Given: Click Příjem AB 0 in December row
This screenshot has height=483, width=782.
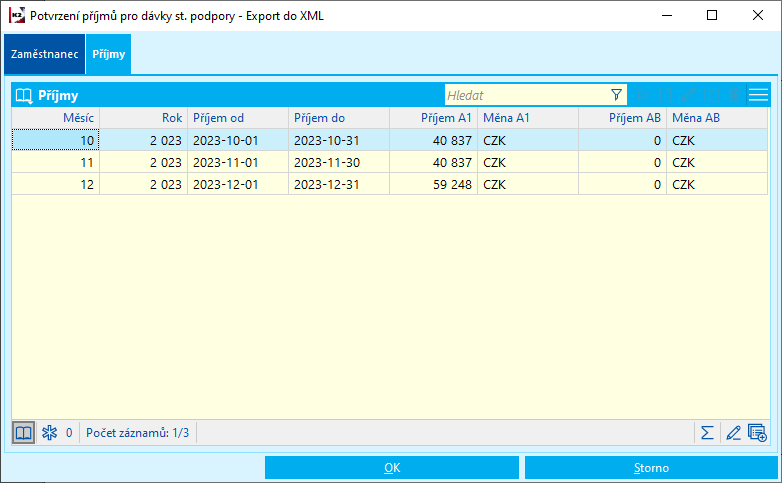Looking at the screenshot, I should point(622,184).
